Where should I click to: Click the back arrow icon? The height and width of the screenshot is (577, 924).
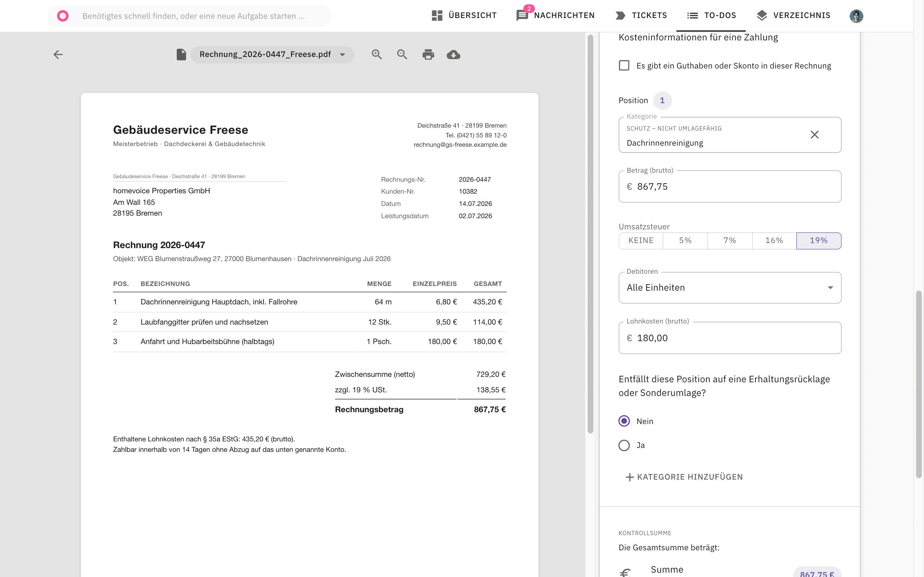click(58, 54)
